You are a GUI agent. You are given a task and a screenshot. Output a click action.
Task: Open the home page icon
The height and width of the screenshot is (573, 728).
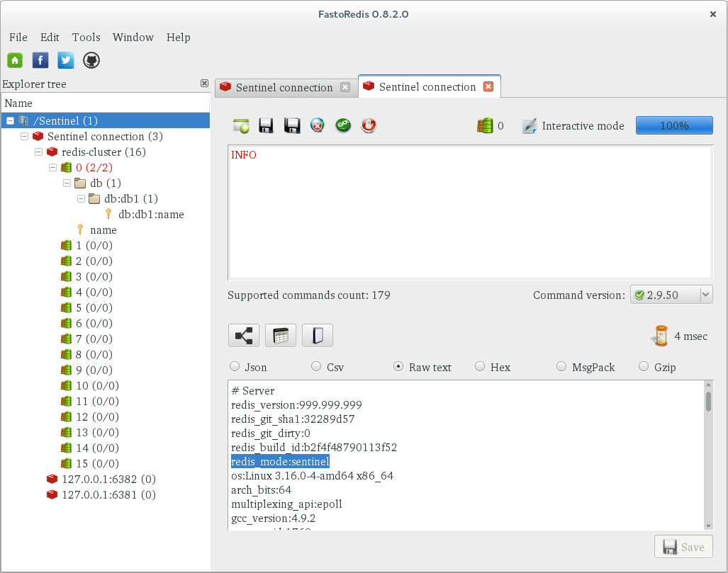pyautogui.click(x=15, y=60)
